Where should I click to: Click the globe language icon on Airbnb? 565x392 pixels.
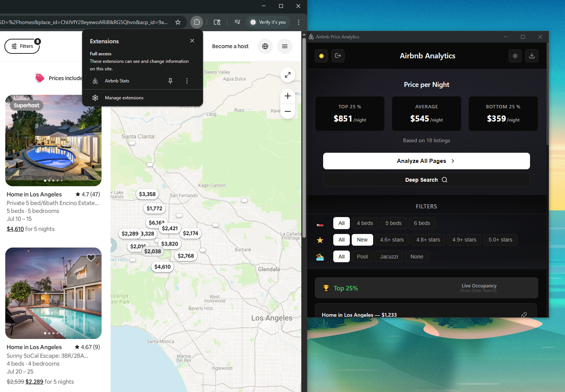click(x=265, y=46)
